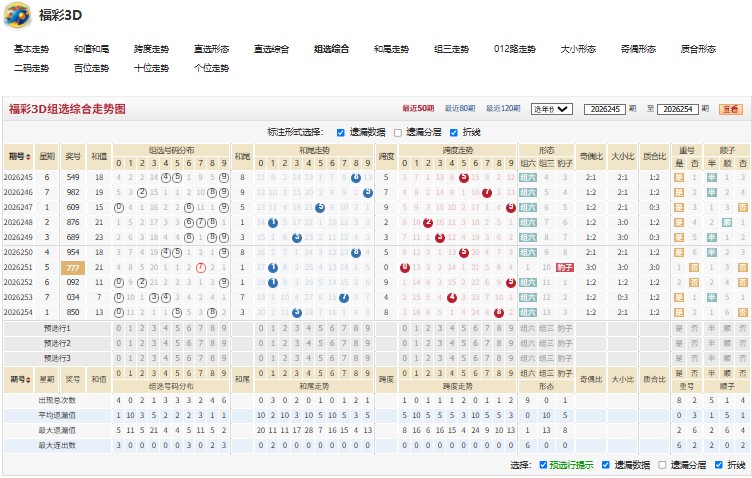Show the 最近80期 results
The width and height of the screenshot is (752, 478).
[459, 109]
